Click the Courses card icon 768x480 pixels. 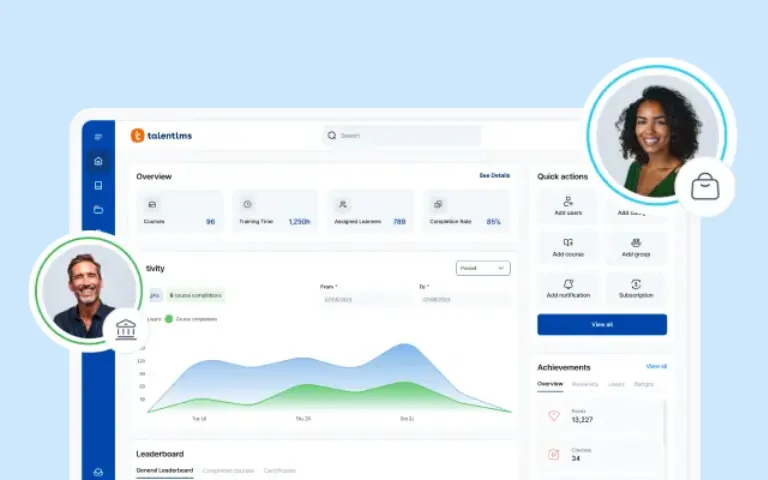point(152,204)
